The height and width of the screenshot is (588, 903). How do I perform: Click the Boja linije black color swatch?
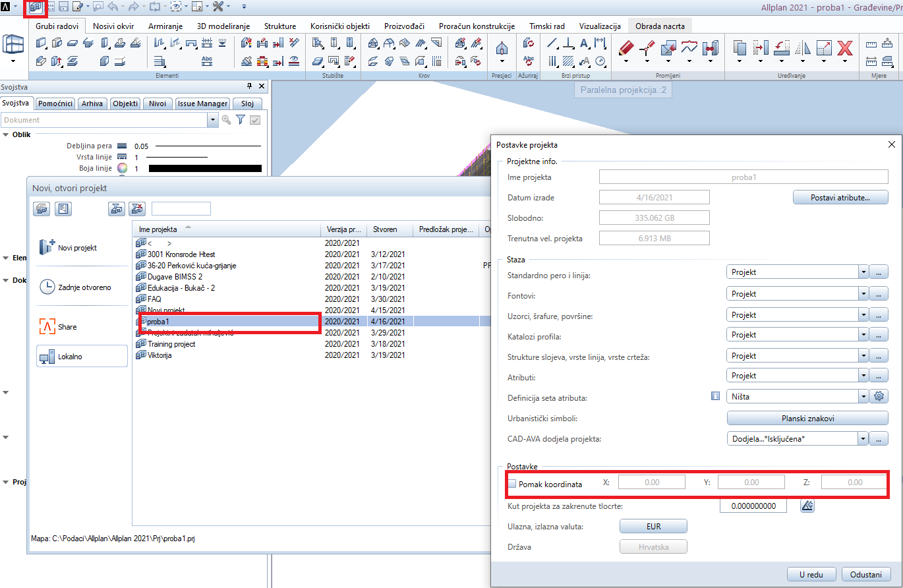[x=205, y=168]
